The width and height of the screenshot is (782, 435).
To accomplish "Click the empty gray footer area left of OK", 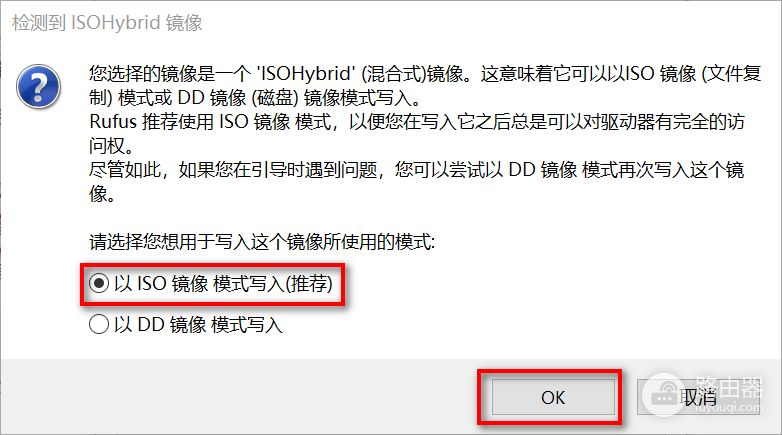I will tap(239, 397).
